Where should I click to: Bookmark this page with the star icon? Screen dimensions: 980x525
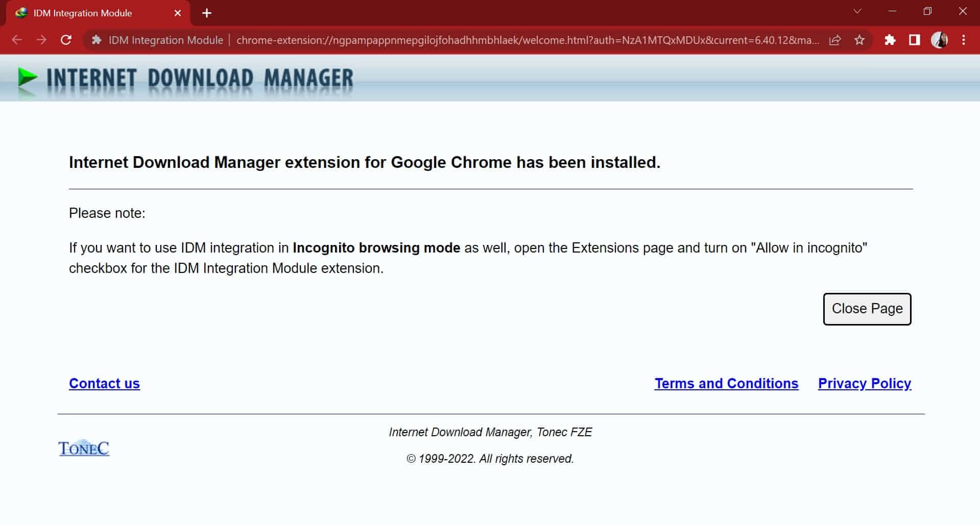coord(859,40)
